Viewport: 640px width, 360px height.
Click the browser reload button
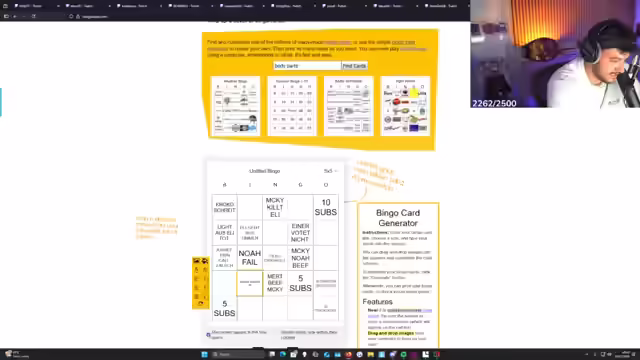(x=34, y=16)
